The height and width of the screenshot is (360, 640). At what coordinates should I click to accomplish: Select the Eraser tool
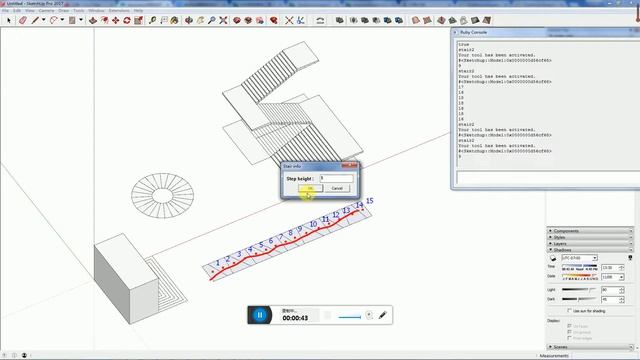tap(22, 20)
